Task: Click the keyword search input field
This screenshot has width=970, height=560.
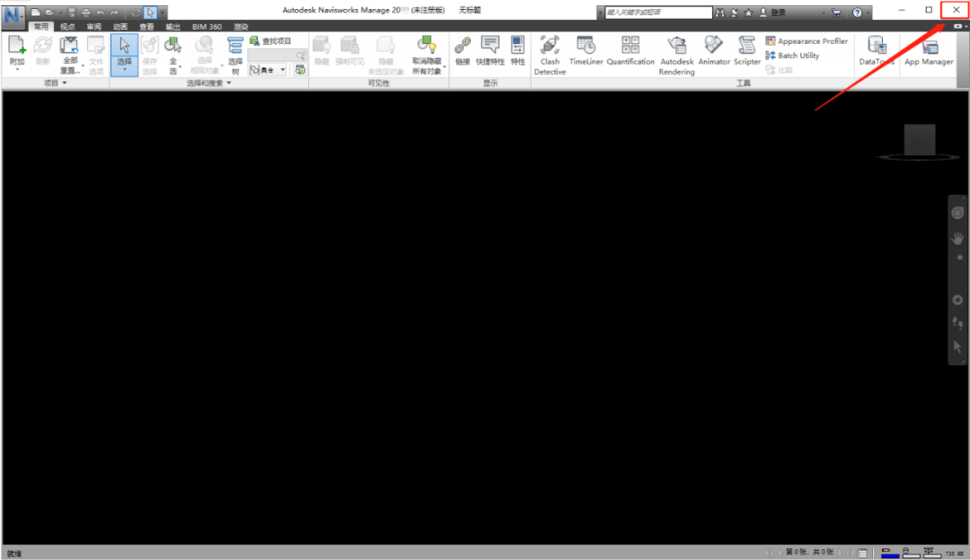Action: (x=658, y=12)
